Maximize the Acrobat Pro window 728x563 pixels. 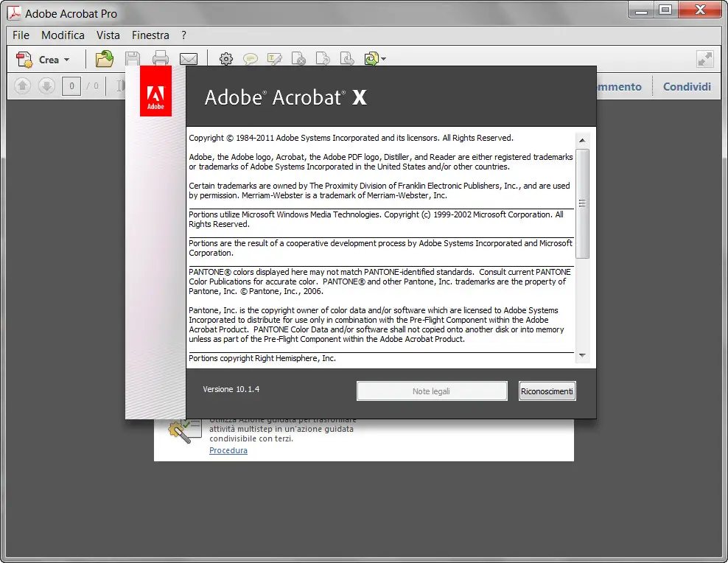[x=665, y=10]
